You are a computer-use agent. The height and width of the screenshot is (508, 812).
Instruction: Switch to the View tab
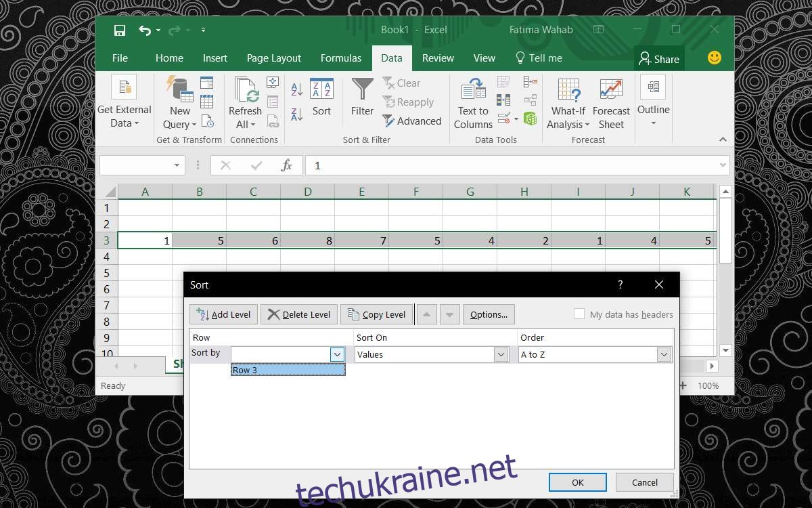484,58
